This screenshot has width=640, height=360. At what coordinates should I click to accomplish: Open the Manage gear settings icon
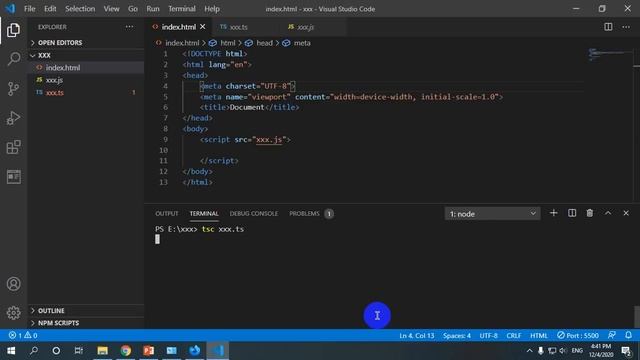13,313
